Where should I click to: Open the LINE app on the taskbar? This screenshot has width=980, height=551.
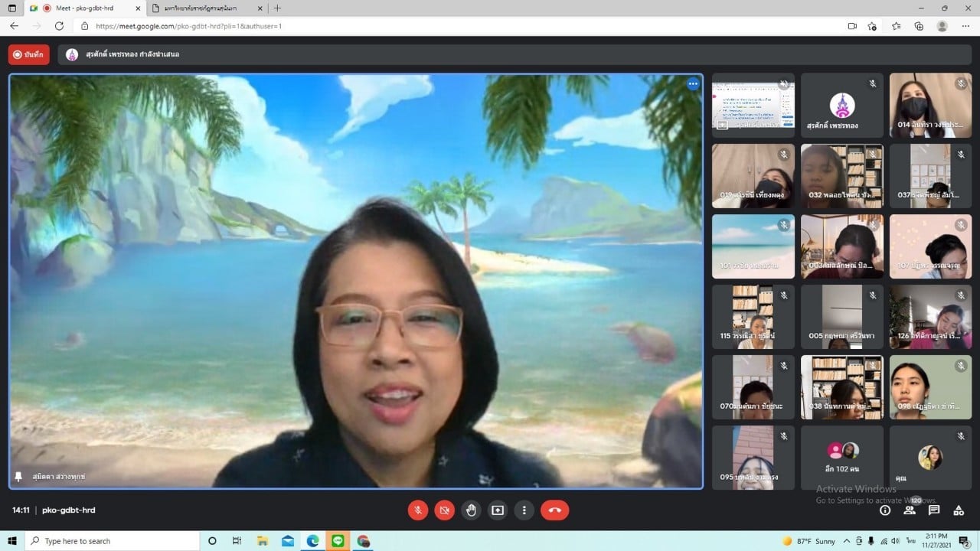coord(338,541)
